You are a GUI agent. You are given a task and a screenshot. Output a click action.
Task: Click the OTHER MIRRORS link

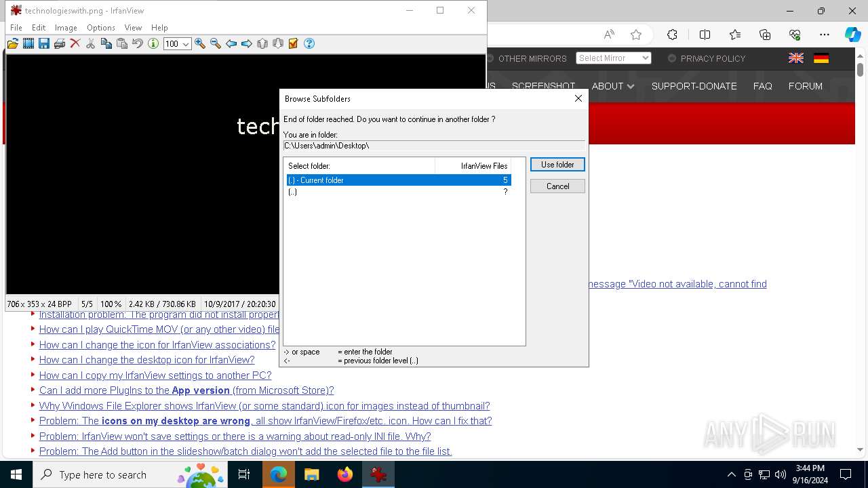coord(532,58)
